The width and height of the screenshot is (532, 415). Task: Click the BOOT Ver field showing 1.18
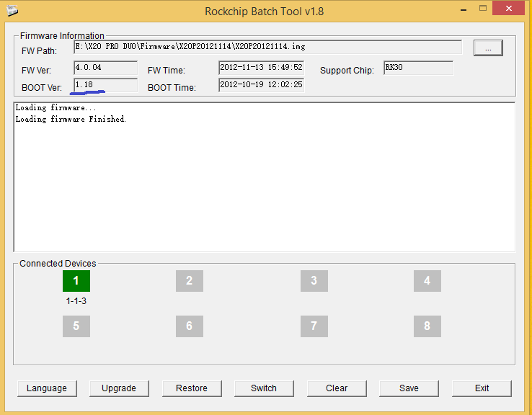(105, 85)
